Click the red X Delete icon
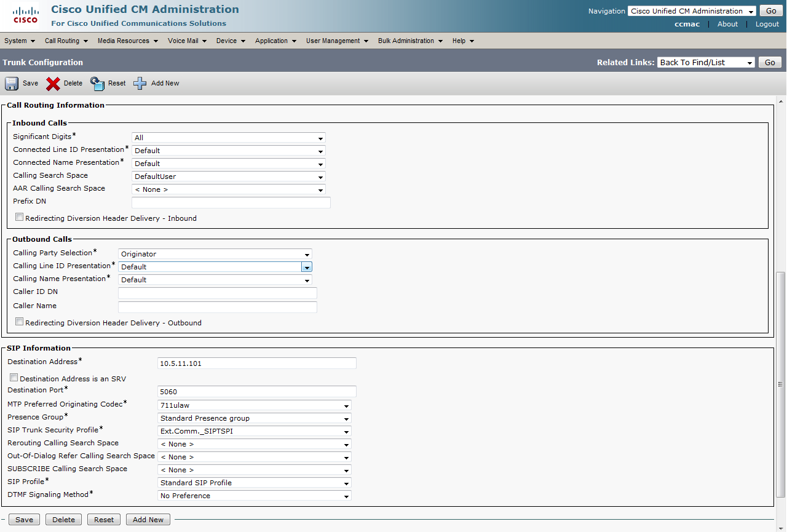 coord(53,84)
